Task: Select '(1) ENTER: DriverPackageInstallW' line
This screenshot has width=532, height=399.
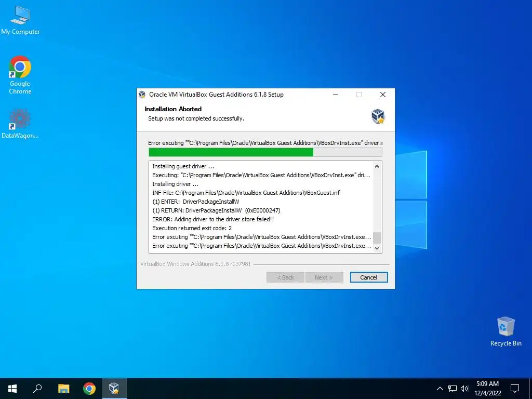Action: [x=196, y=202]
